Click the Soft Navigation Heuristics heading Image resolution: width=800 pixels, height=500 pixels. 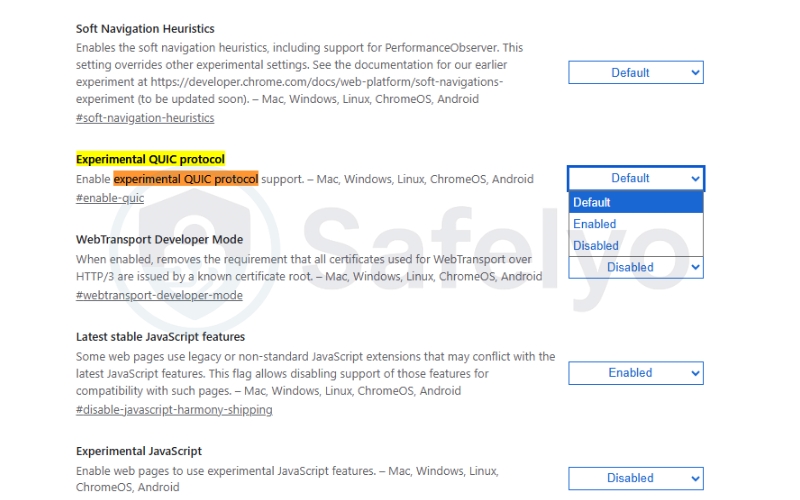(145, 29)
